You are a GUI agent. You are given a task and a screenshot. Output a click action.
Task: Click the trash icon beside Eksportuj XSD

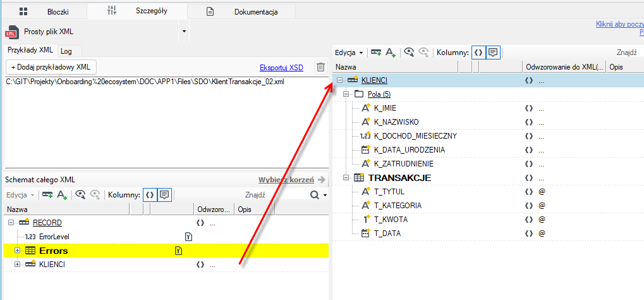[x=321, y=67]
